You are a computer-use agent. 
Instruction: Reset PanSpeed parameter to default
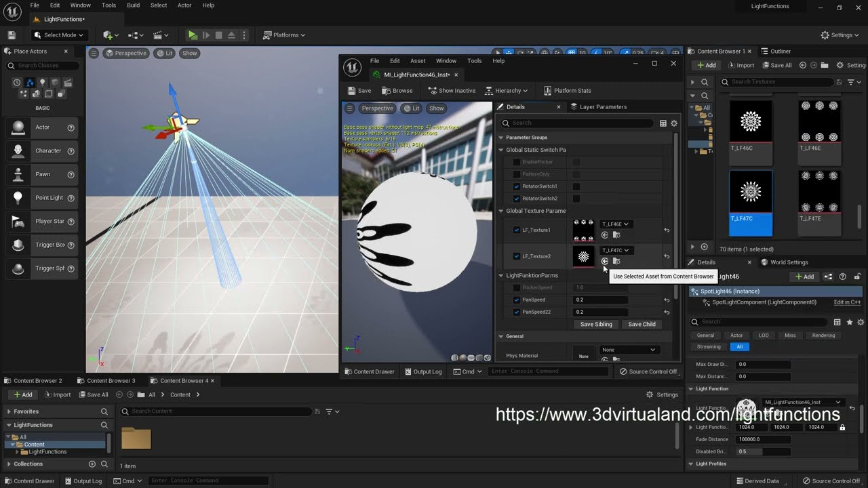[x=667, y=300]
